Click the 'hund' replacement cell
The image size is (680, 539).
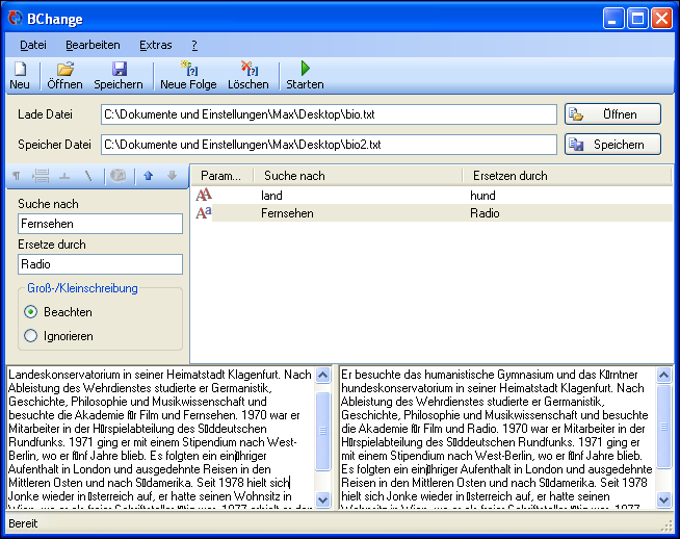coord(483,196)
